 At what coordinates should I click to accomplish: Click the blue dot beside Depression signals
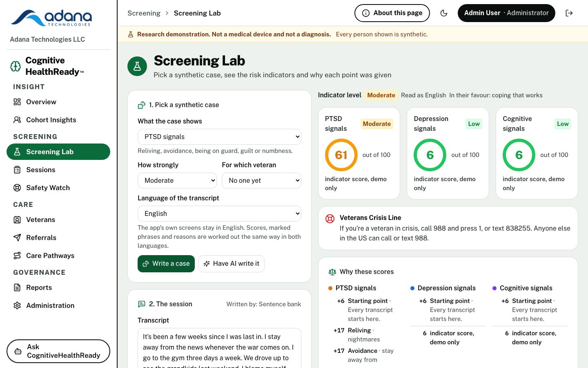click(x=412, y=288)
